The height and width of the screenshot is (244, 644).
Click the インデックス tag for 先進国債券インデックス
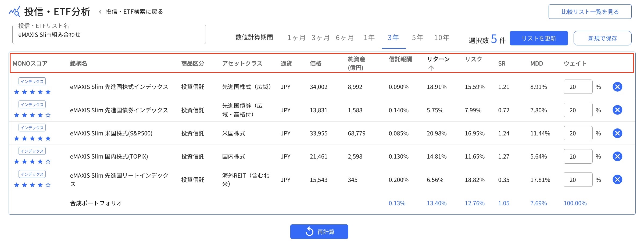(32, 104)
